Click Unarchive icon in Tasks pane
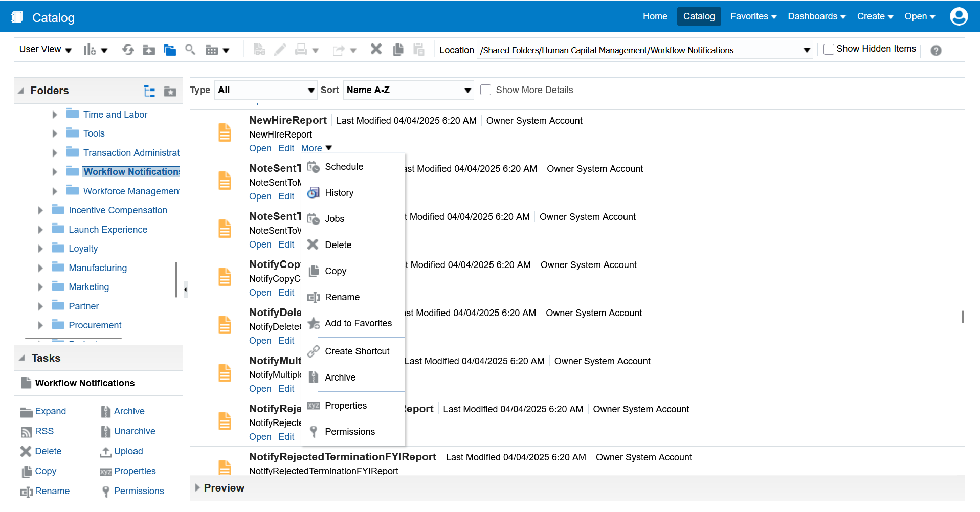Image resolution: width=980 pixels, height=512 pixels. 105,432
